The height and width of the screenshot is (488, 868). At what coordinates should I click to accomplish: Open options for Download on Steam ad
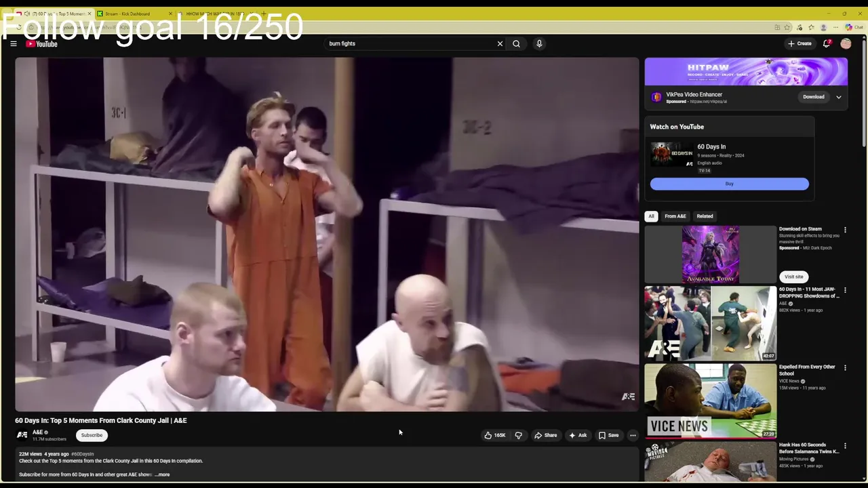pos(845,230)
